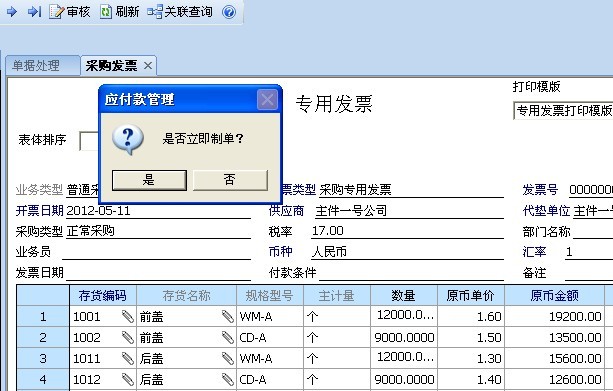Viewport: 613px width, 391px height.
Task: Click the 发票类型 field 采购专用发票
Action: click(x=411, y=190)
